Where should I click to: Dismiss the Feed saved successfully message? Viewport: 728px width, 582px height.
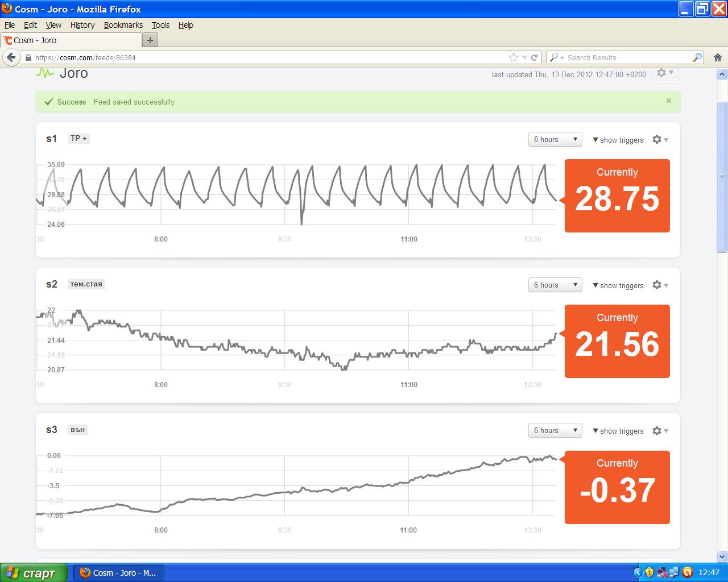[x=669, y=101]
